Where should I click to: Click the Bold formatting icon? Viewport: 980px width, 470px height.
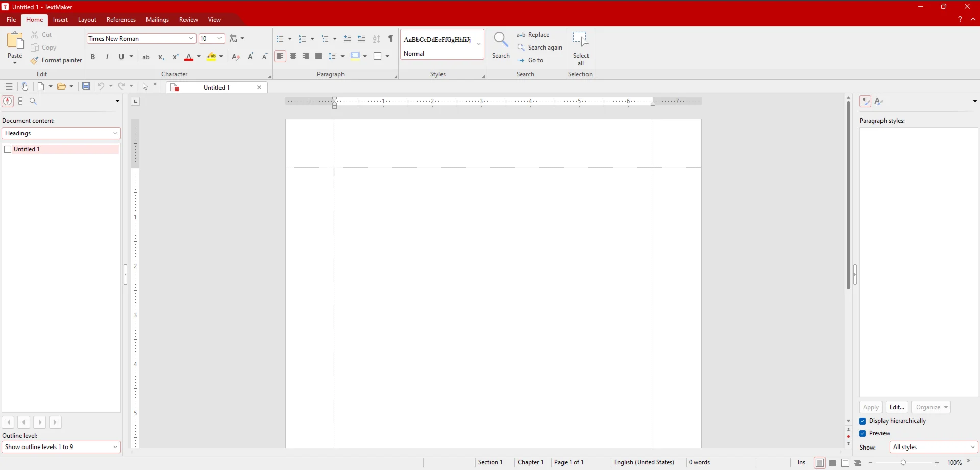point(93,57)
